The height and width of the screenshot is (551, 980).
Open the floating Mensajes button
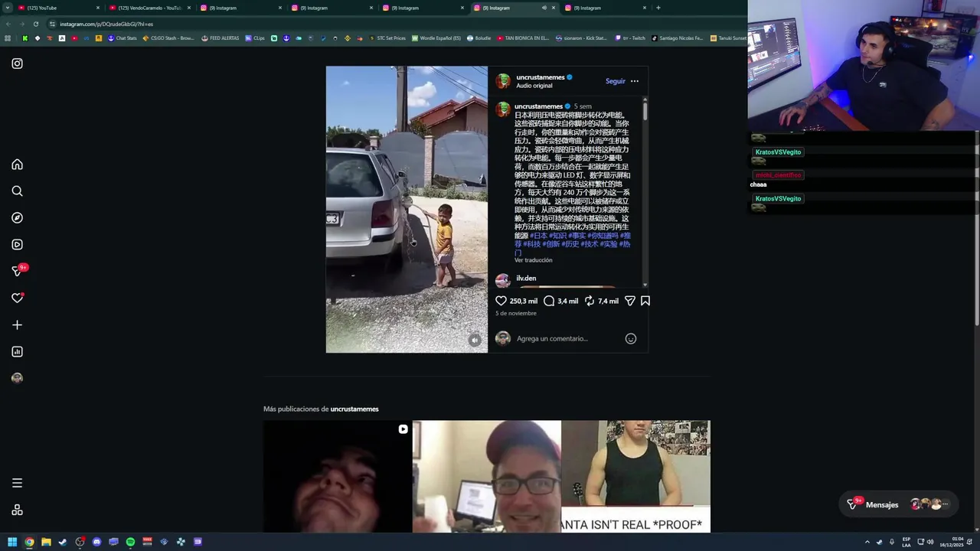(899, 504)
